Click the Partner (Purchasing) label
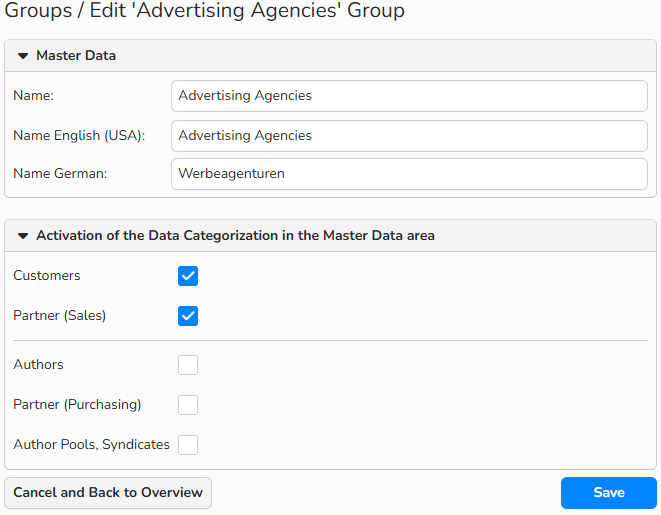The image size is (661, 515). (x=77, y=405)
